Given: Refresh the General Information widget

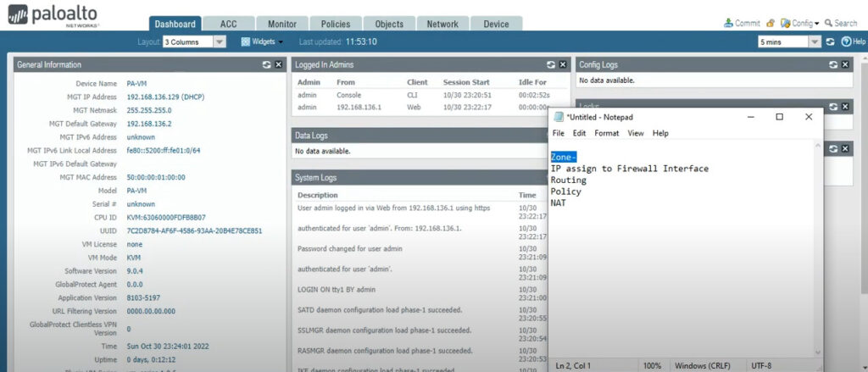Looking at the screenshot, I should (267, 64).
